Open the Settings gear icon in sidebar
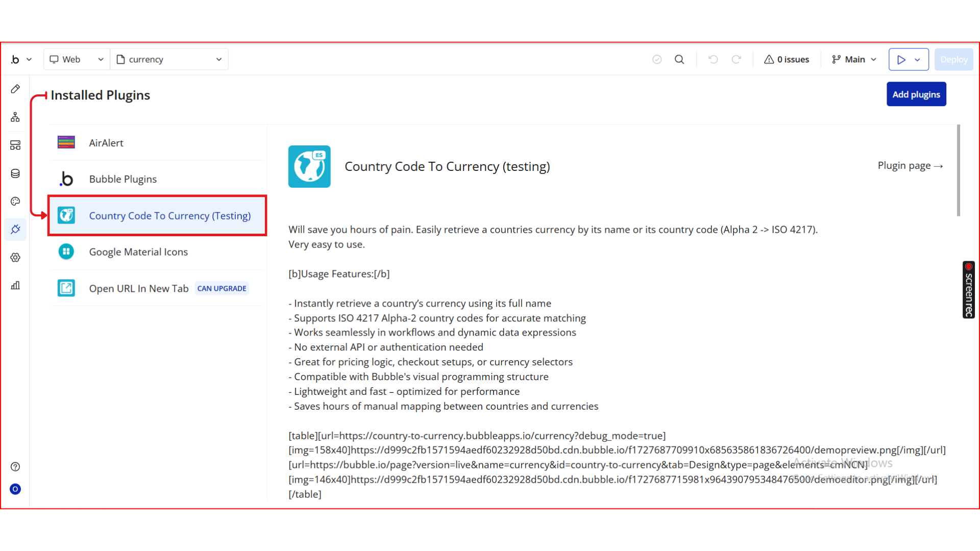 15,258
